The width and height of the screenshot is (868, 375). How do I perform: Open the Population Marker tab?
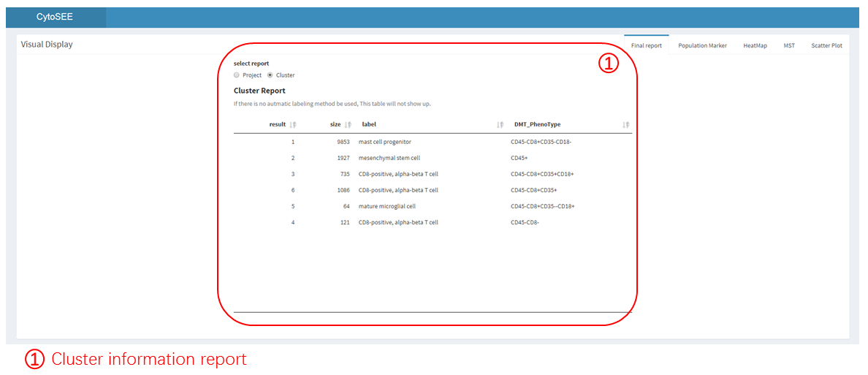coord(702,45)
